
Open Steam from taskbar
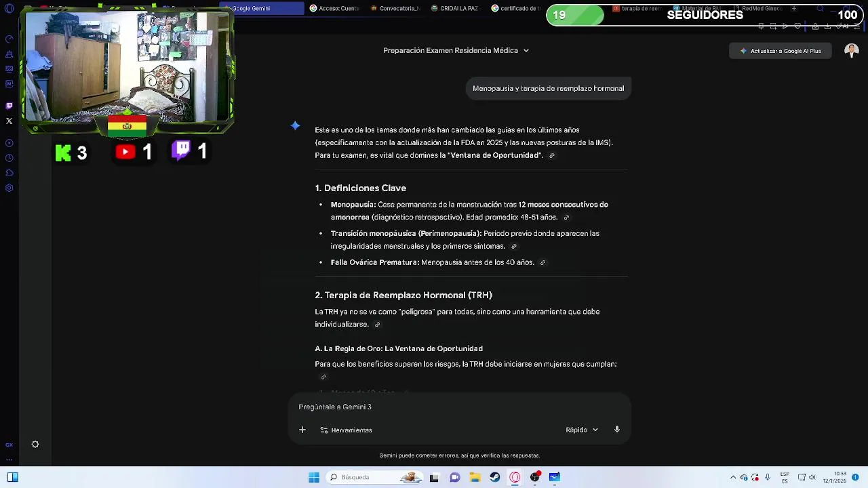(495, 477)
